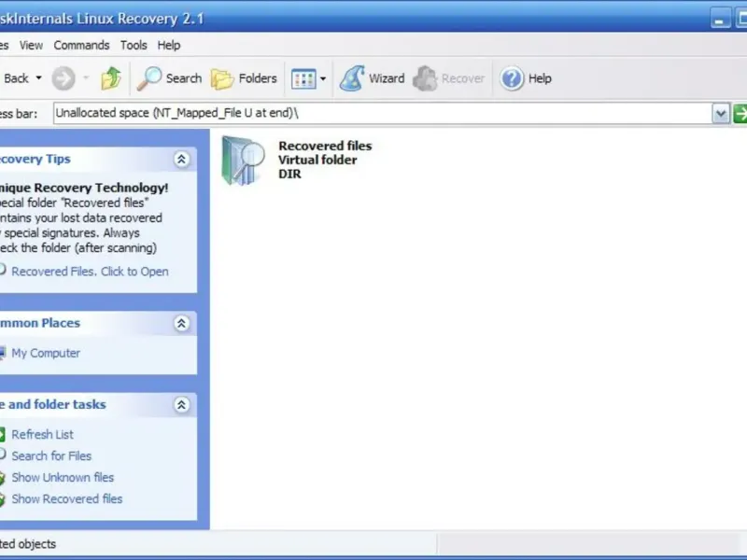
Task: Minimize the Linux Recovery window
Action: (x=720, y=19)
